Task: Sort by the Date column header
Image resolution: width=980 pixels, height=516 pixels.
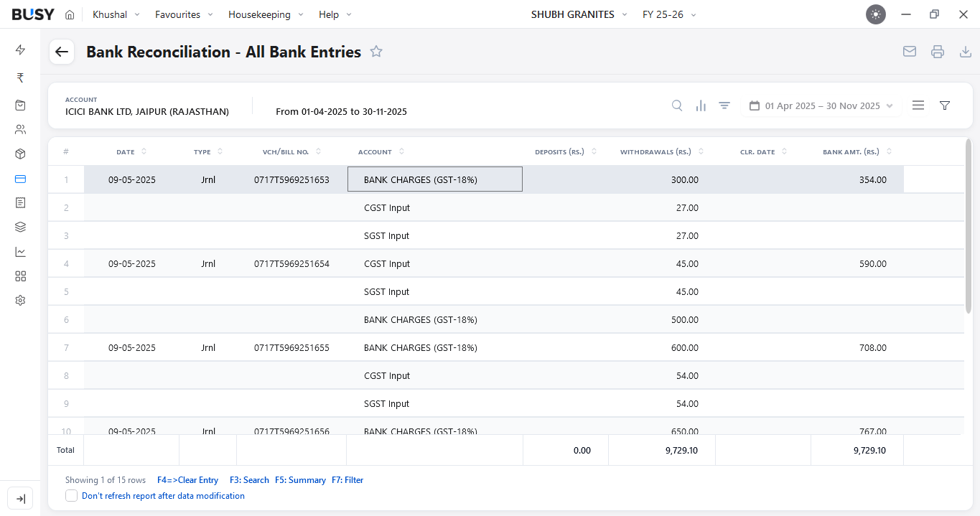Action: click(131, 151)
